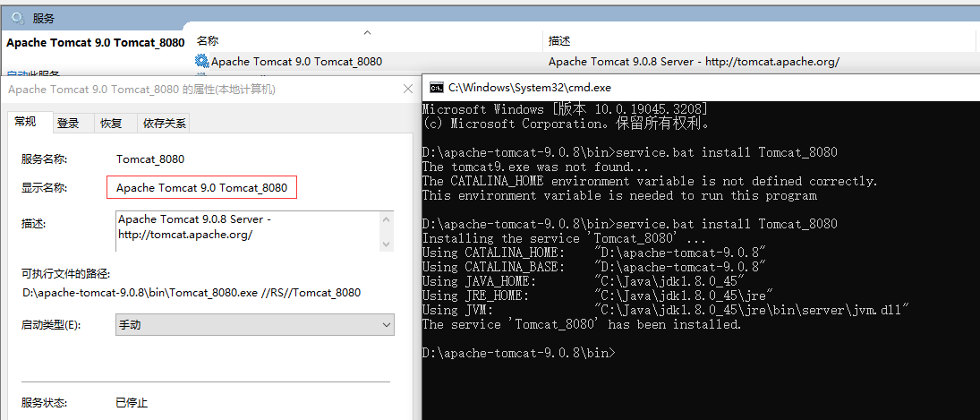Click the 描述 column header in services list

(x=559, y=41)
